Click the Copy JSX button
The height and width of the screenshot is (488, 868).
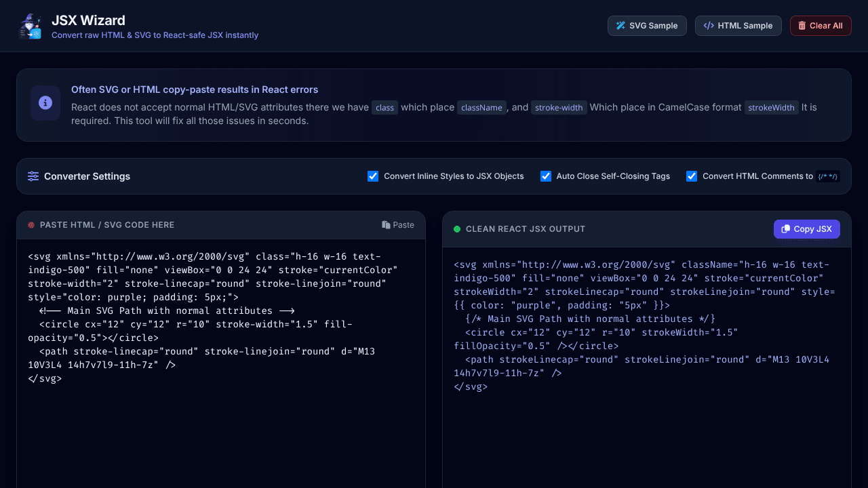coord(807,229)
